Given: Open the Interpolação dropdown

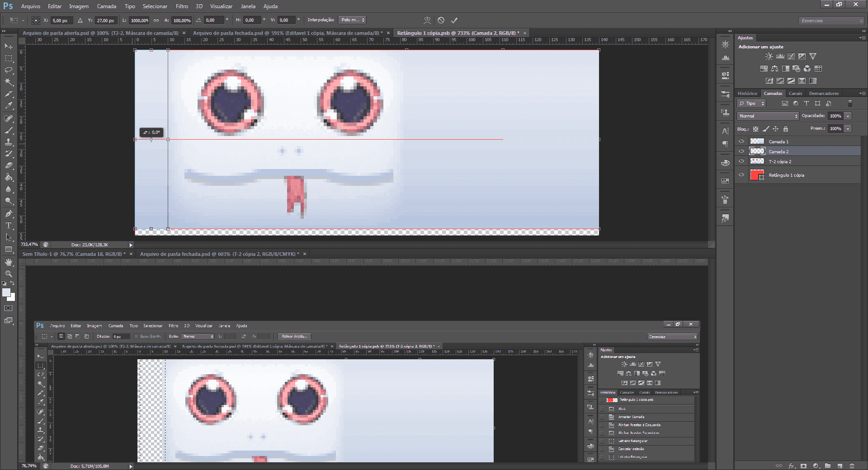Looking at the screenshot, I should (x=353, y=20).
